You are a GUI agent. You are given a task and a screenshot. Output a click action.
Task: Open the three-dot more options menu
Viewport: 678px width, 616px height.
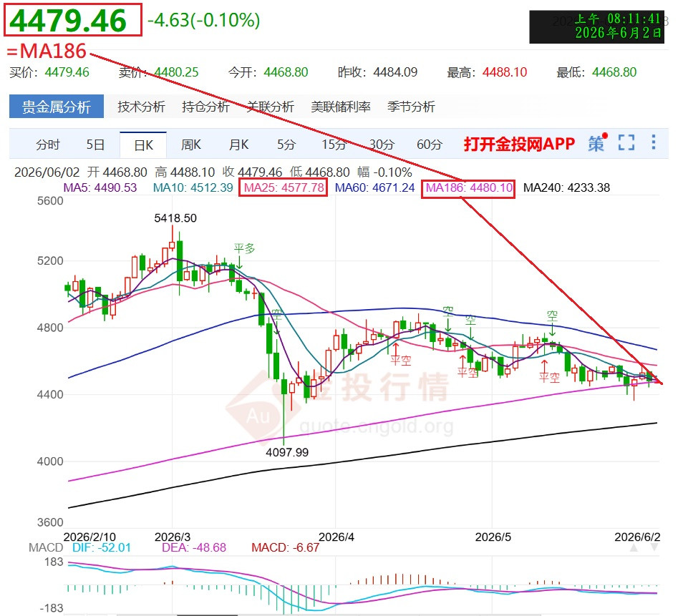(654, 142)
